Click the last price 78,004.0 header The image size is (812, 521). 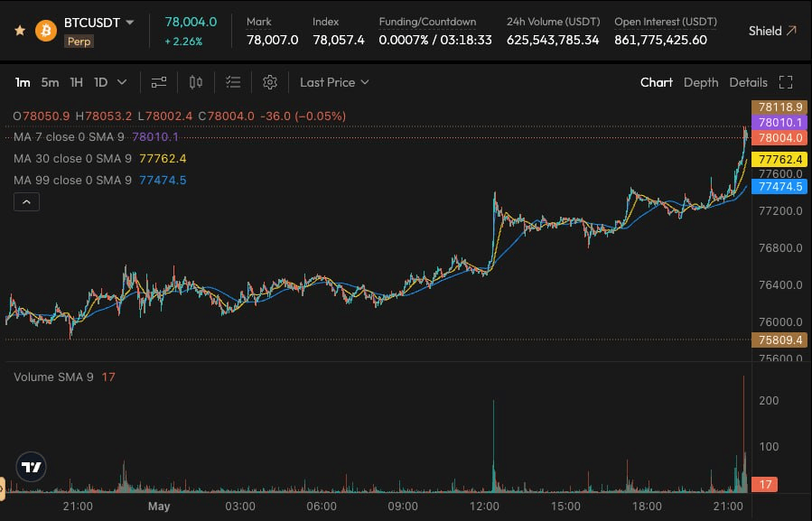coord(191,23)
